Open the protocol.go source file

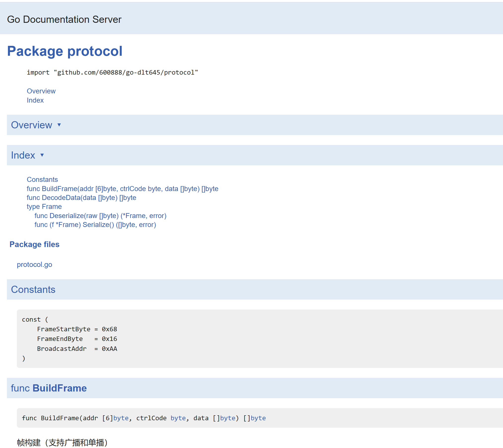(34, 264)
